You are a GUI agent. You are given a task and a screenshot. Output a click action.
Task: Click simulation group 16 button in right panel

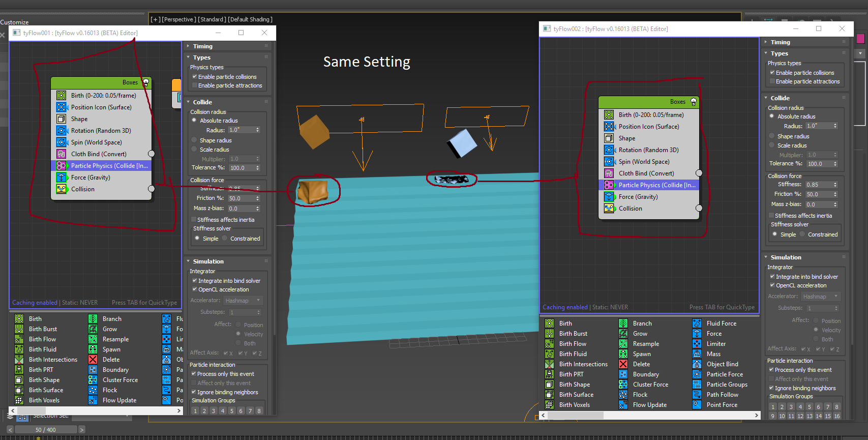[x=837, y=416]
